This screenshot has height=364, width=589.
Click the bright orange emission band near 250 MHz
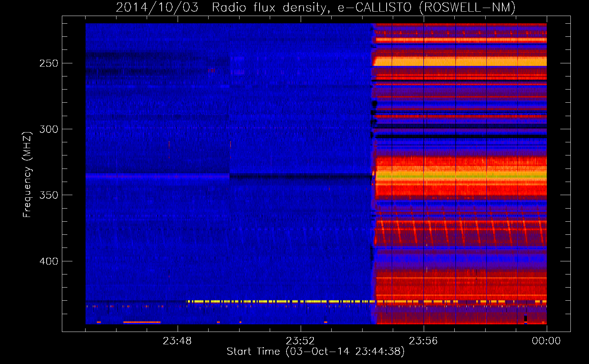[460, 61]
